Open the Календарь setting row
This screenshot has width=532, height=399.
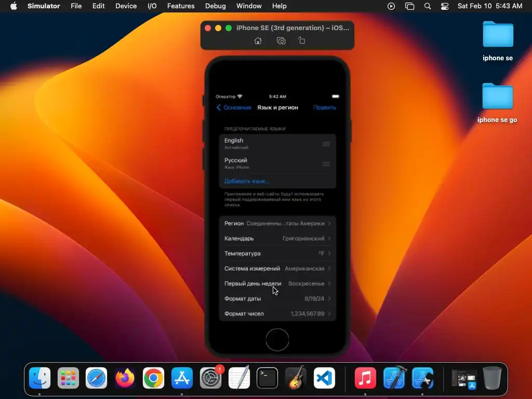[x=277, y=238]
